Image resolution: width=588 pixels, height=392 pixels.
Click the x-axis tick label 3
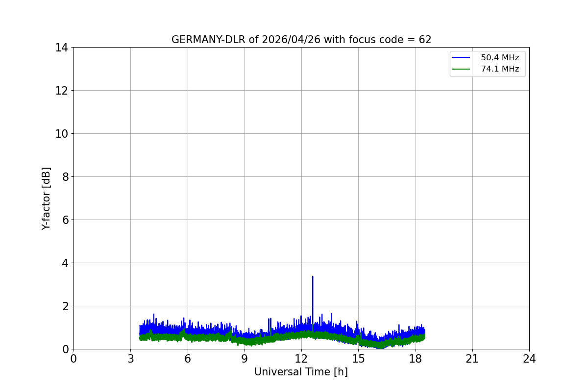point(130,359)
